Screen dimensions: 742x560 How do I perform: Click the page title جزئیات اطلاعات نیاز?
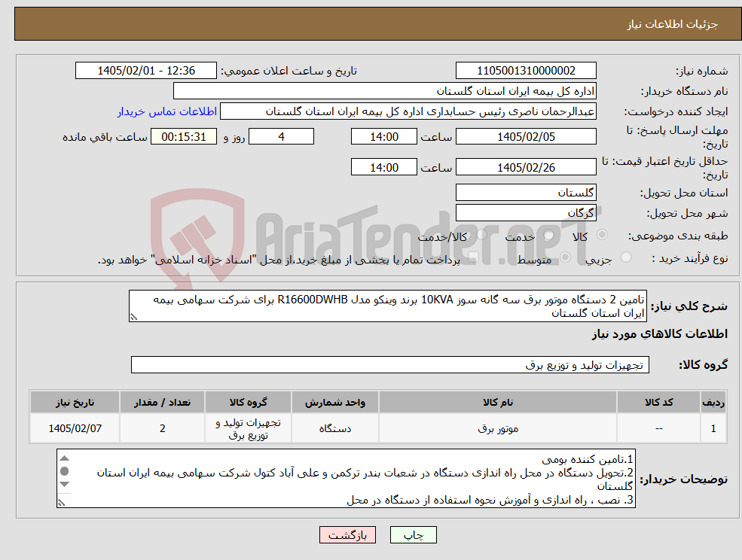(673, 24)
